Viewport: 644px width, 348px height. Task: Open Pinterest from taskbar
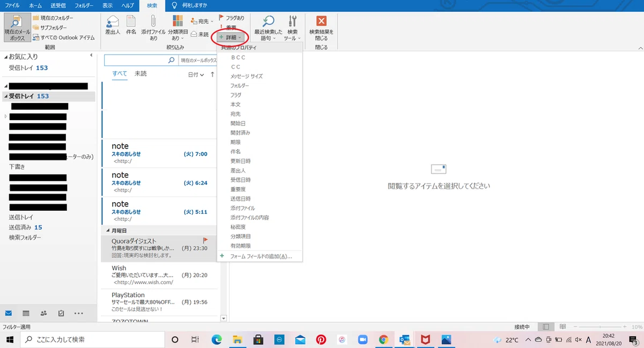tap(321, 339)
